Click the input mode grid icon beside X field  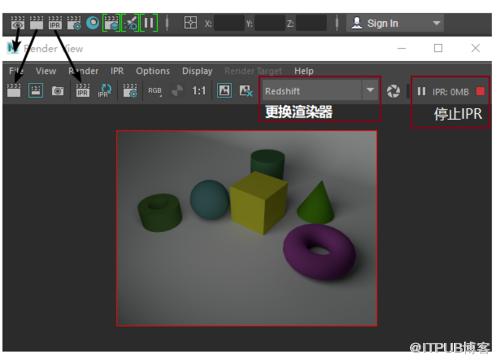tap(190, 23)
